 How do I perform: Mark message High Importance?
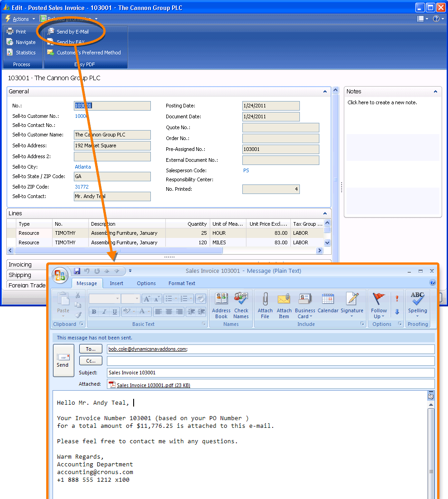pyautogui.click(x=397, y=299)
